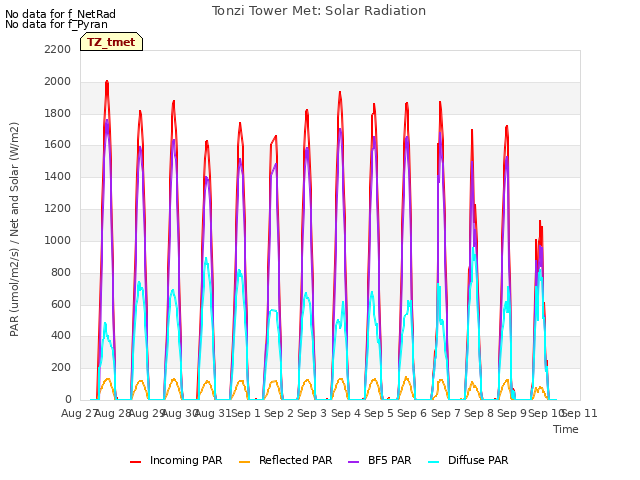Click the y-axis tick value 1400
The width and height of the screenshot is (640, 480).
click(58, 176)
